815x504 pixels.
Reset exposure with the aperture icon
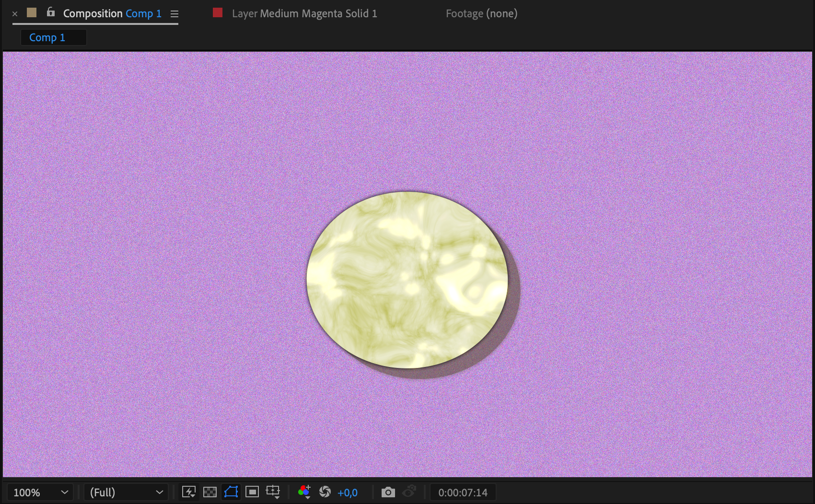tap(325, 492)
